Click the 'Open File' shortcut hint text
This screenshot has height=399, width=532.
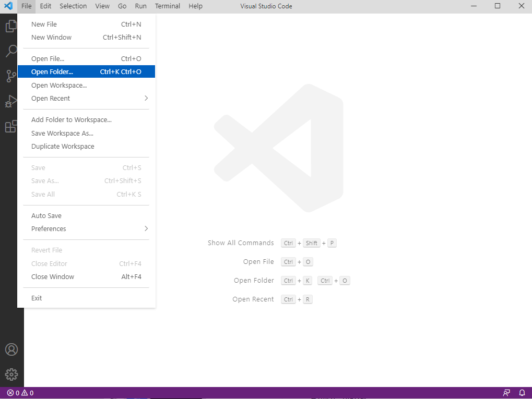click(258, 261)
